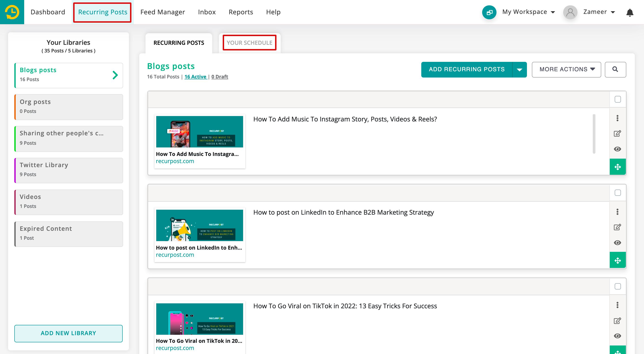Select the Org posts library

(x=69, y=107)
